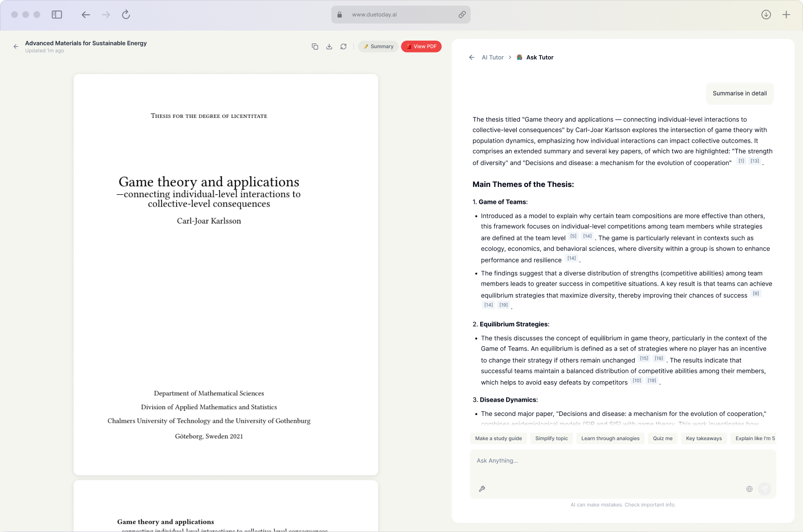Viewport: 803px width, 532px height.
Task: Generate Key takeaways
Action: pos(704,438)
